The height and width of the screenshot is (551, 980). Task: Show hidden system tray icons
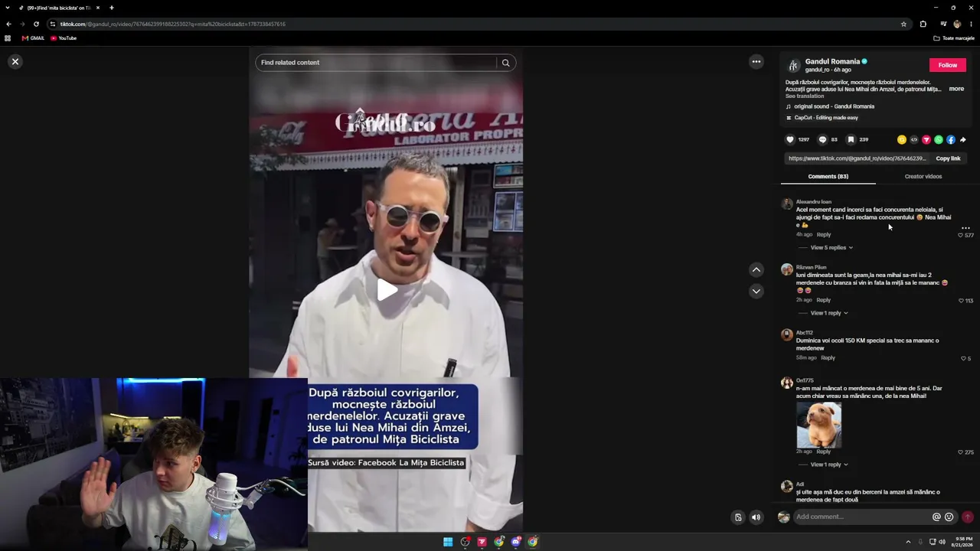click(x=908, y=542)
